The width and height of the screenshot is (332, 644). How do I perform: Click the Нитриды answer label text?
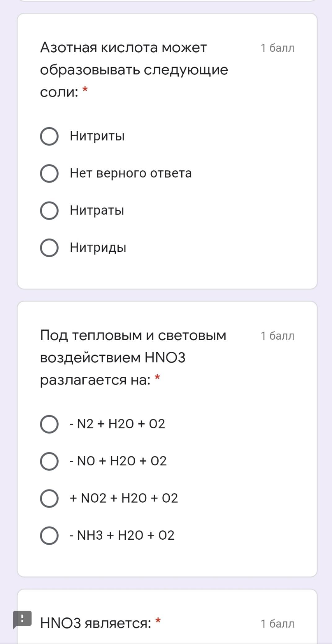click(x=98, y=248)
